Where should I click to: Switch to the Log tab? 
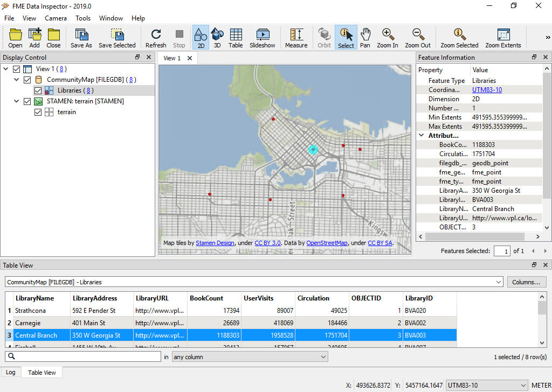pyautogui.click(x=11, y=372)
